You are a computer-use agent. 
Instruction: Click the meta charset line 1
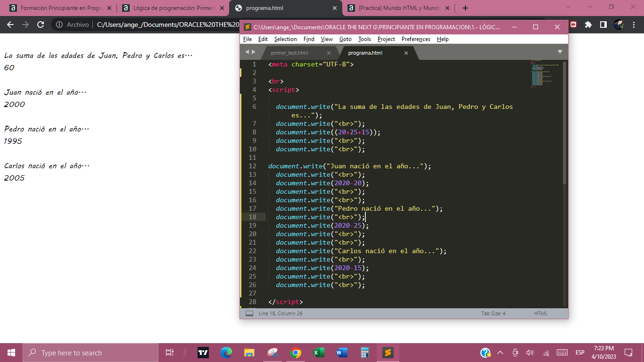click(x=311, y=65)
